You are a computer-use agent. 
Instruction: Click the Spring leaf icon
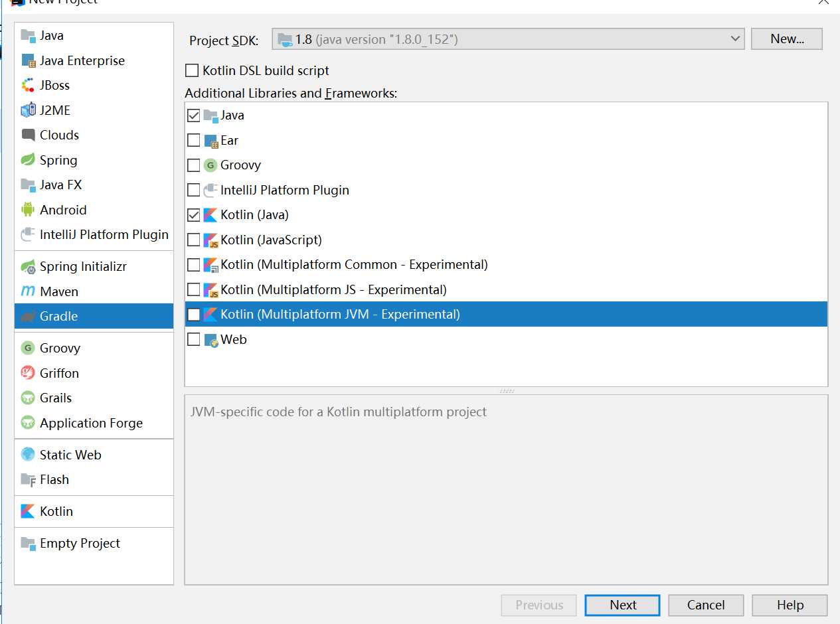28,160
